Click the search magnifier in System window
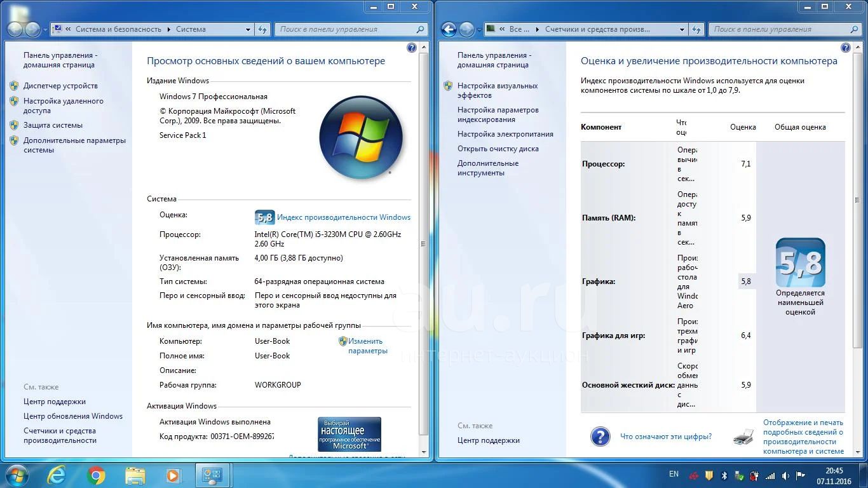The image size is (868, 488). [420, 29]
